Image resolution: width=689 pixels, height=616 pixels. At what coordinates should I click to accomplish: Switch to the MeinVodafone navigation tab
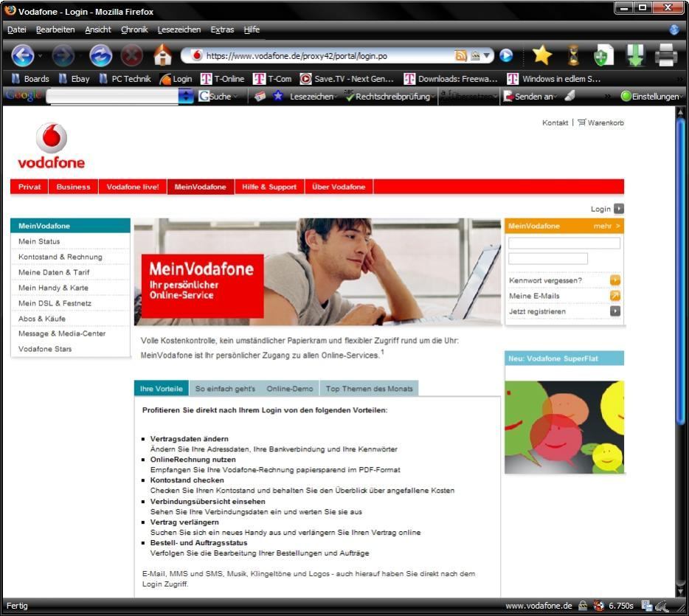click(x=201, y=187)
